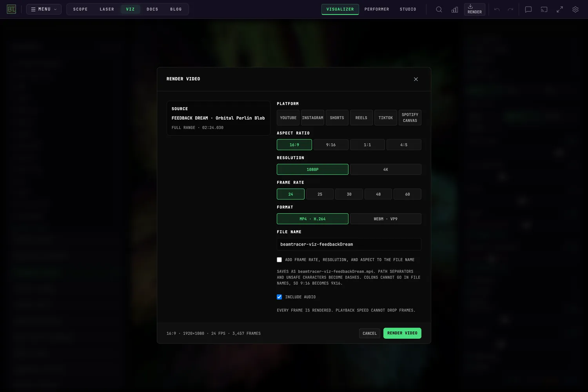The width and height of the screenshot is (588, 392).
Task: Open the Blog tab
Action: click(176, 9)
